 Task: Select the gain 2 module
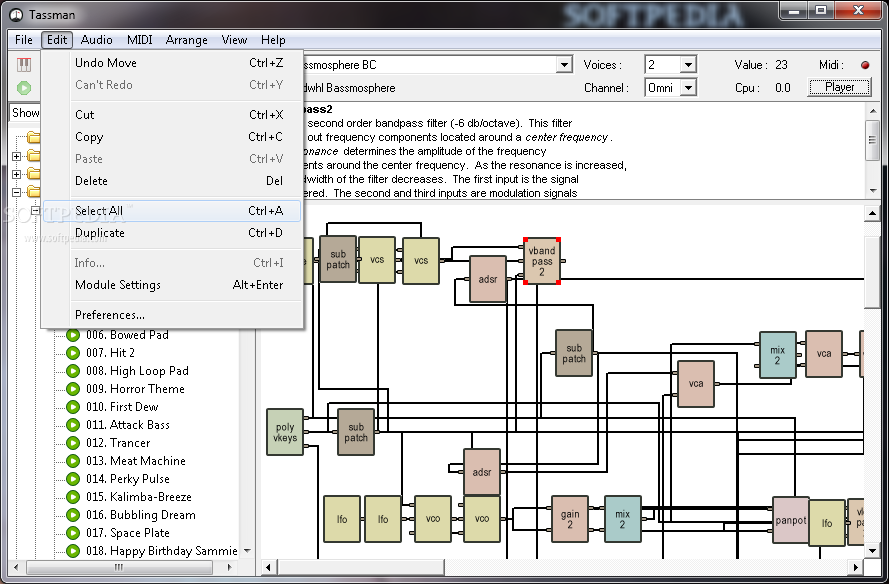click(x=570, y=519)
